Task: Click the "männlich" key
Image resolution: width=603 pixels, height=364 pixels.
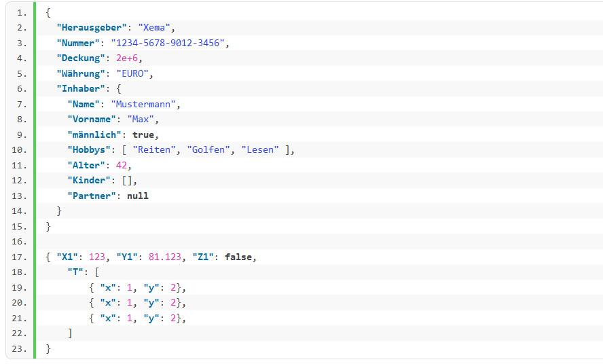Action: coord(94,134)
